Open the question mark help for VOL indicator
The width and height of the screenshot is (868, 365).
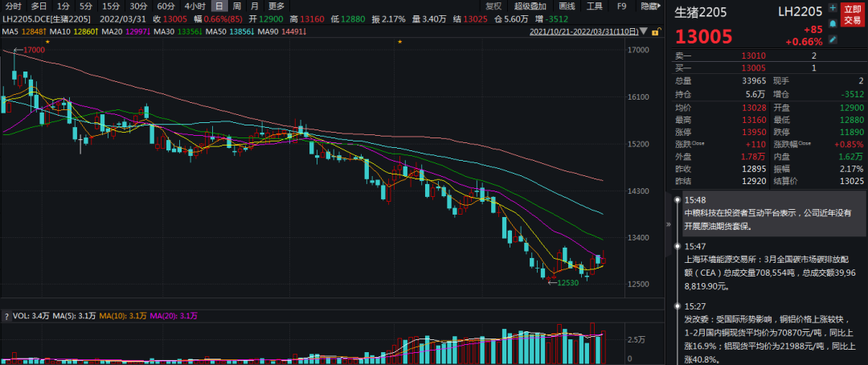tap(6, 315)
